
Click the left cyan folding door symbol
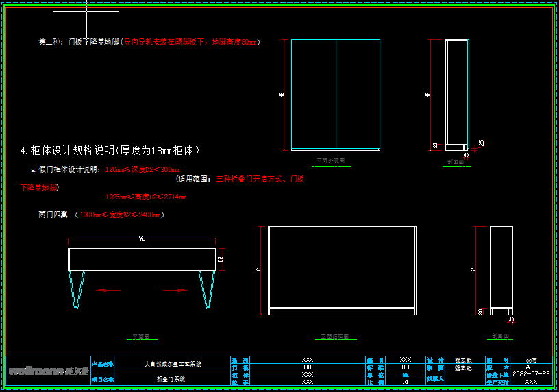pyautogui.click(x=78, y=289)
